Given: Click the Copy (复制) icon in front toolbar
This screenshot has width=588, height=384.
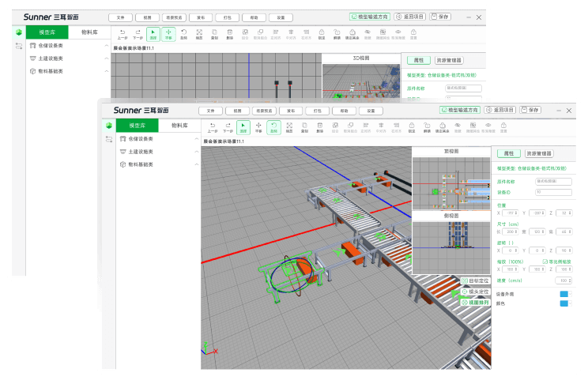Looking at the screenshot, I should point(304,127).
